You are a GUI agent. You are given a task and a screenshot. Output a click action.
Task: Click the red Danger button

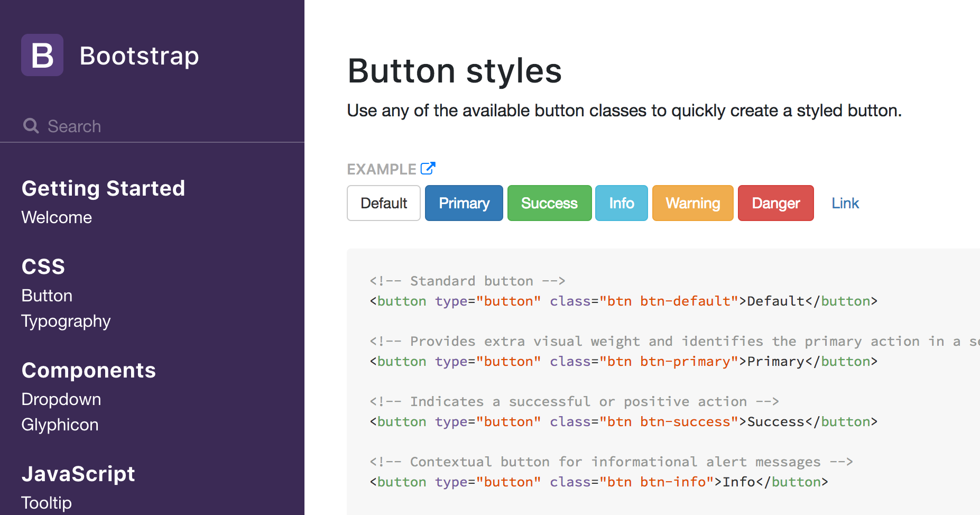pos(776,203)
